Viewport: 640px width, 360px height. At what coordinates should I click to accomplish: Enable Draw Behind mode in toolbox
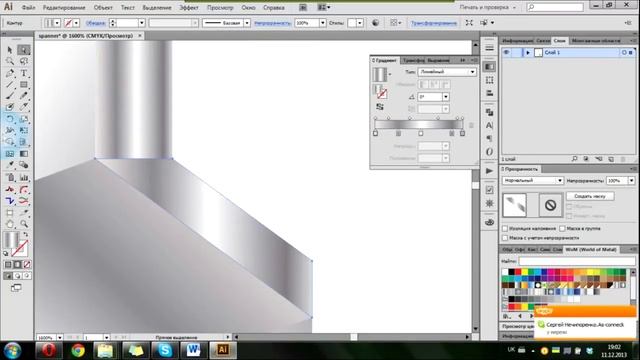tap(18, 276)
